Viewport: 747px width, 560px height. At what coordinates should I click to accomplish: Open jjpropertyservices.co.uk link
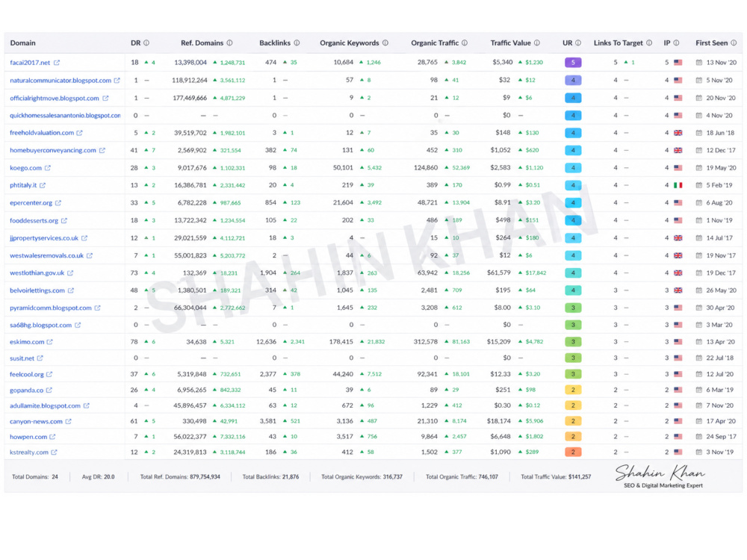point(44,238)
